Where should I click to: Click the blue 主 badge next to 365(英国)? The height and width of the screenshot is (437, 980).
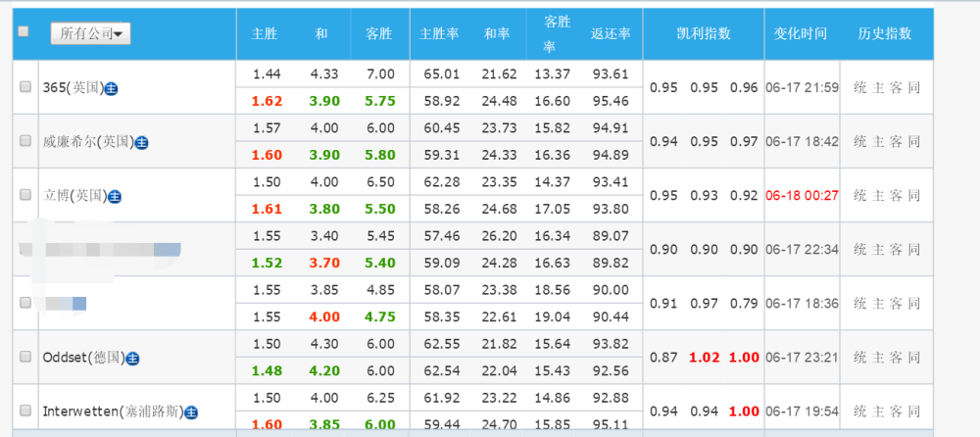112,89
